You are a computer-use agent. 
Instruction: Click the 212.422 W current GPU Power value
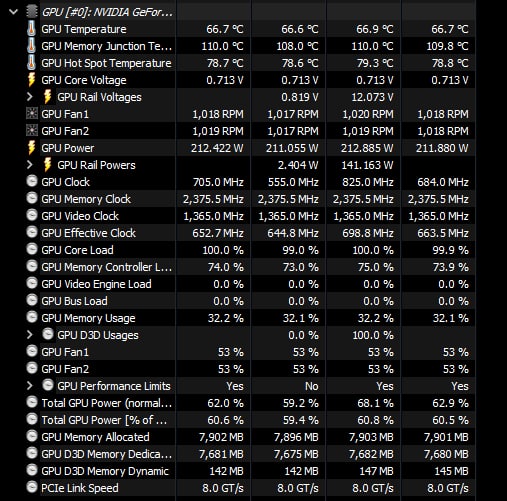click(x=217, y=148)
